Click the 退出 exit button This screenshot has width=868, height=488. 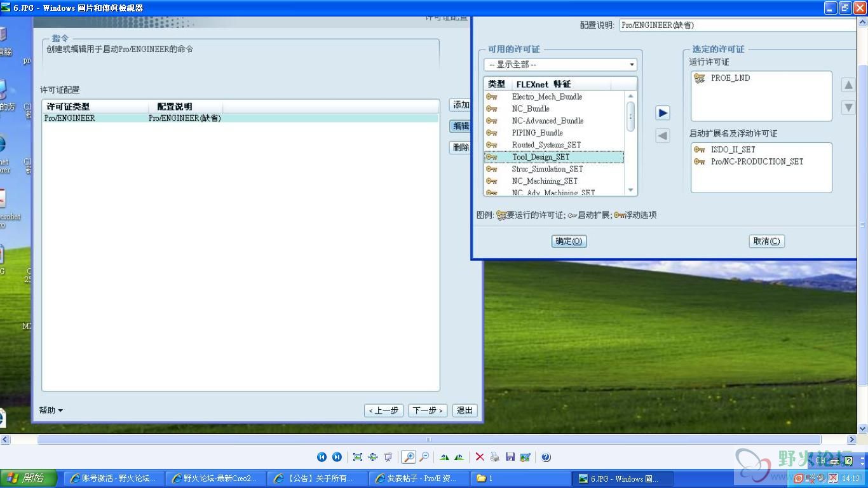tap(465, 410)
